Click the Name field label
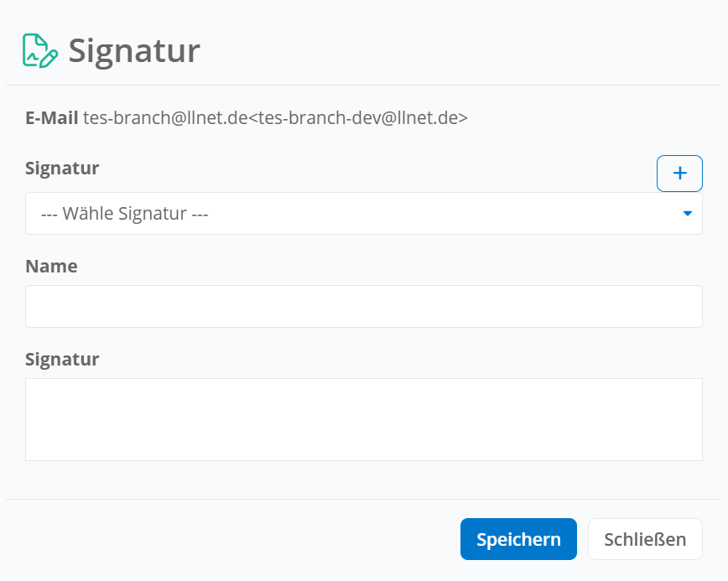 pyautogui.click(x=51, y=267)
